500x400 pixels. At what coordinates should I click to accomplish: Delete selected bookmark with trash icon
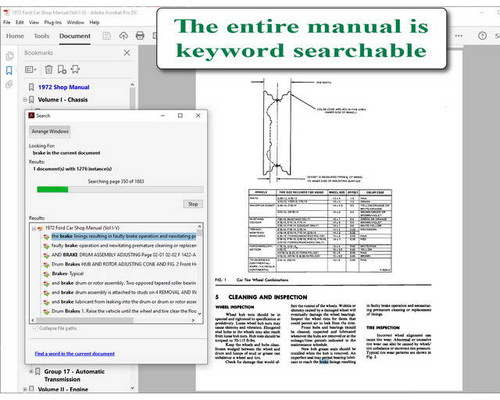pos(49,69)
